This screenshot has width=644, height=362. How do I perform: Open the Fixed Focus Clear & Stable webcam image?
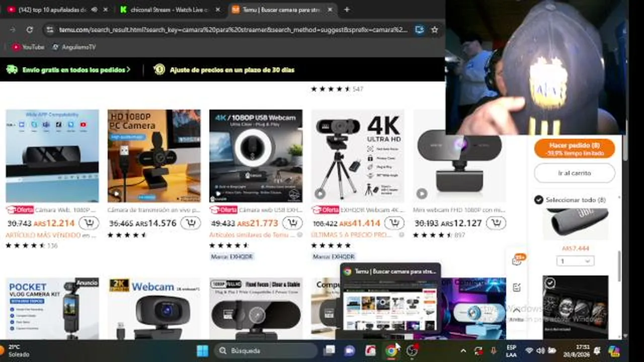(x=256, y=308)
